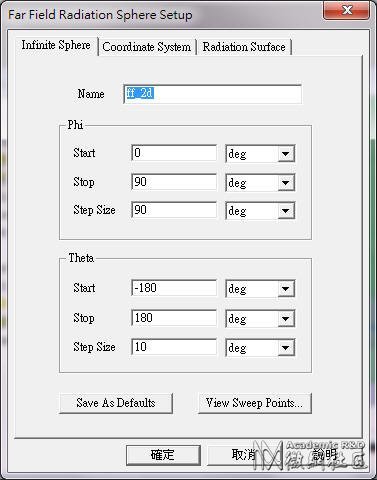Close the Far Field setup dialog
Viewport: 377px width, 480px height.
(347, 10)
